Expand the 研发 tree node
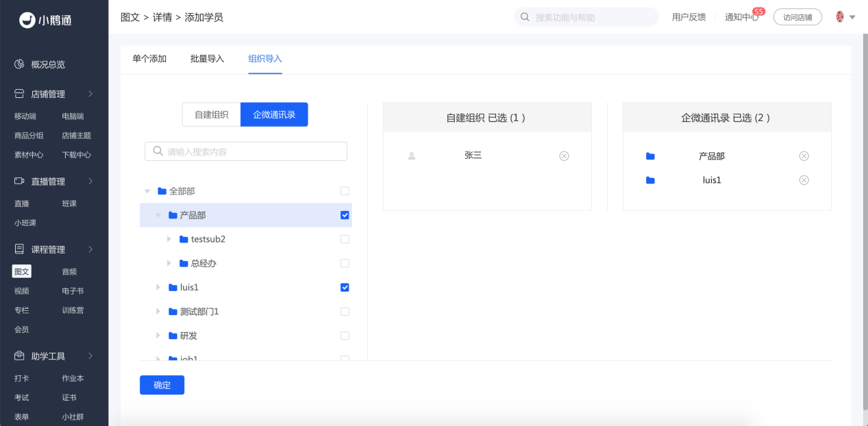The width and height of the screenshot is (868, 426). point(158,336)
